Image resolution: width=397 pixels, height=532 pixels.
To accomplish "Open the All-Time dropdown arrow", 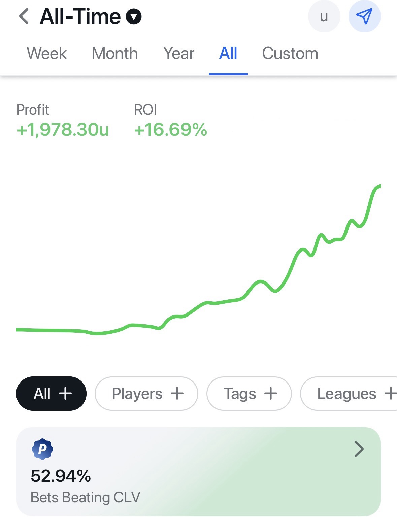I will [x=134, y=17].
